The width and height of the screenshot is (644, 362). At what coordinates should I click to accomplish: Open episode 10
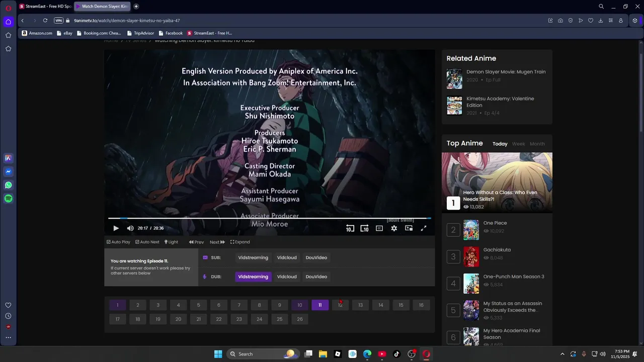[300, 305]
